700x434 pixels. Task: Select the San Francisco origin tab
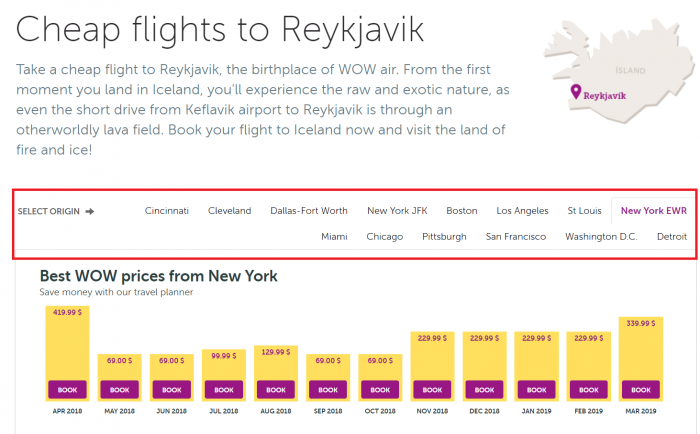pos(516,237)
